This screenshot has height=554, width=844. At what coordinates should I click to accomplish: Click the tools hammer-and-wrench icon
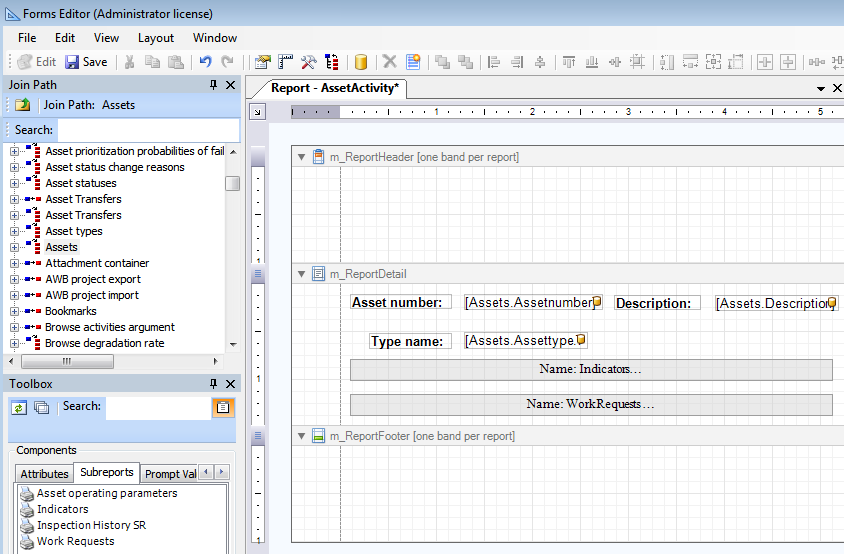pyautogui.click(x=309, y=62)
